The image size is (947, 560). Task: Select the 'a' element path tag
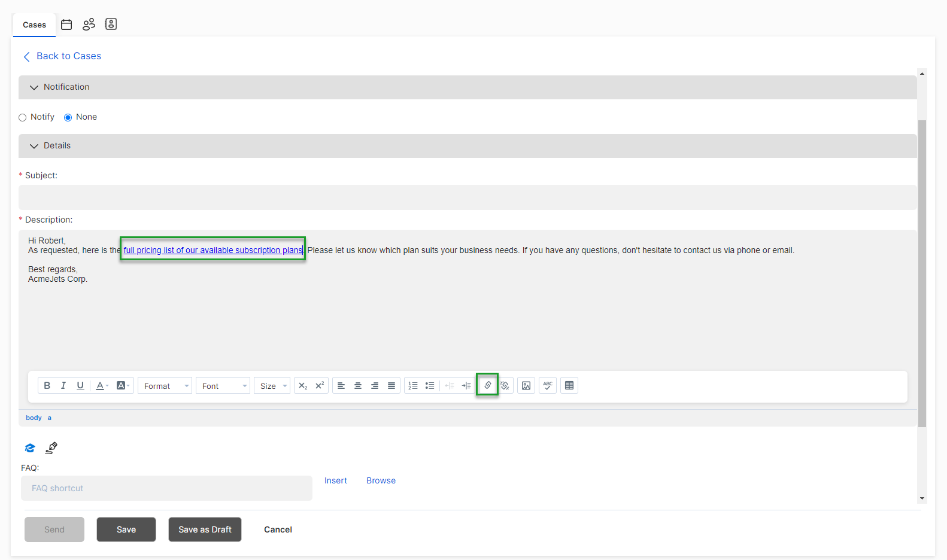pos(50,418)
